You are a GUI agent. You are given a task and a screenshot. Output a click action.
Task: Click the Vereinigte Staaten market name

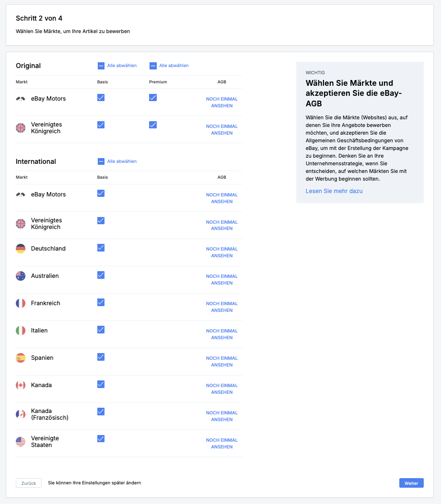tap(45, 442)
